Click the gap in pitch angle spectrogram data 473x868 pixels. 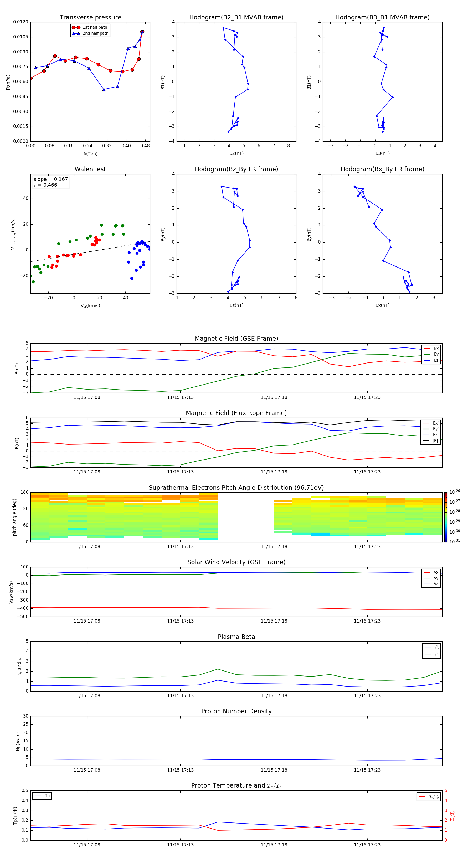[x=246, y=517]
